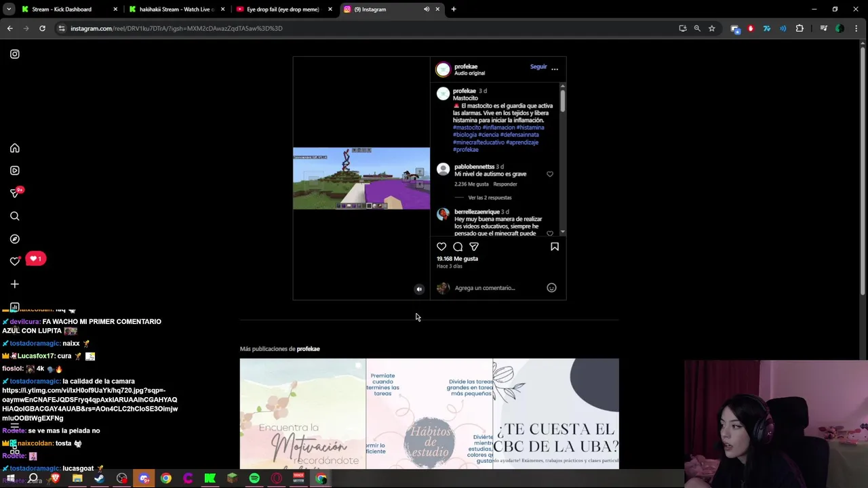The image size is (868, 488).
Task: Click Responder under pablobennettss comment
Action: (x=505, y=184)
